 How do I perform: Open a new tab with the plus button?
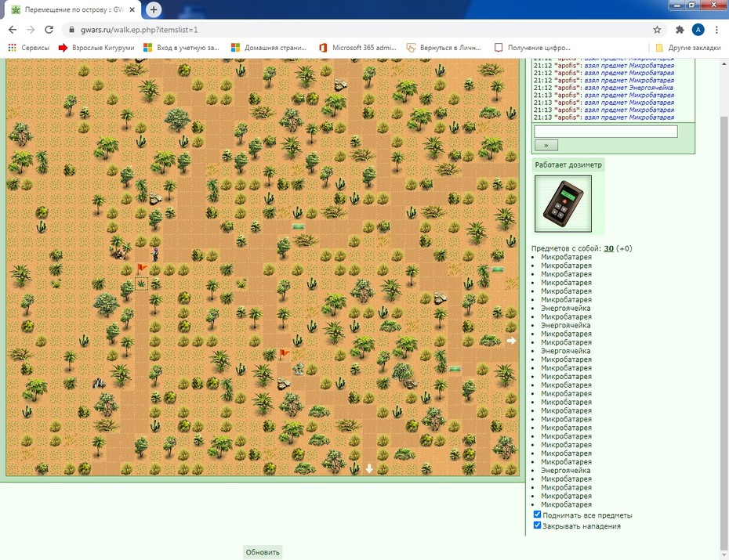(154, 9)
